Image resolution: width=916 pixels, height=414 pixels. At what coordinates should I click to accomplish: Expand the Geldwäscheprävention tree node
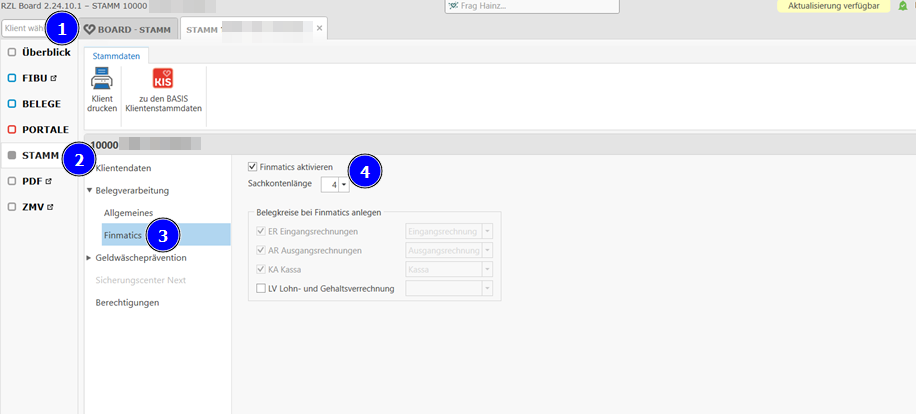(90, 258)
